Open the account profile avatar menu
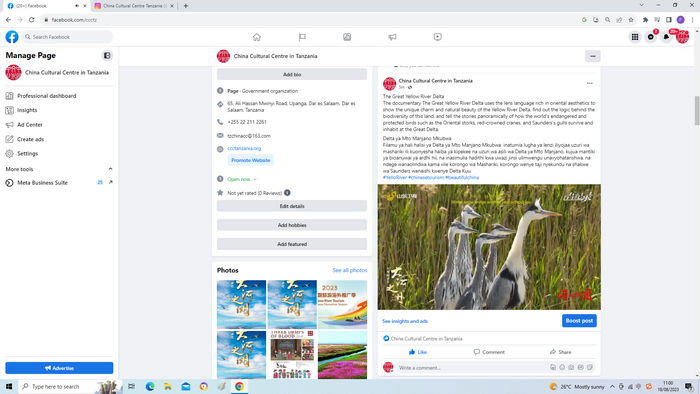Viewport: 700px width, 394px height. [682, 37]
